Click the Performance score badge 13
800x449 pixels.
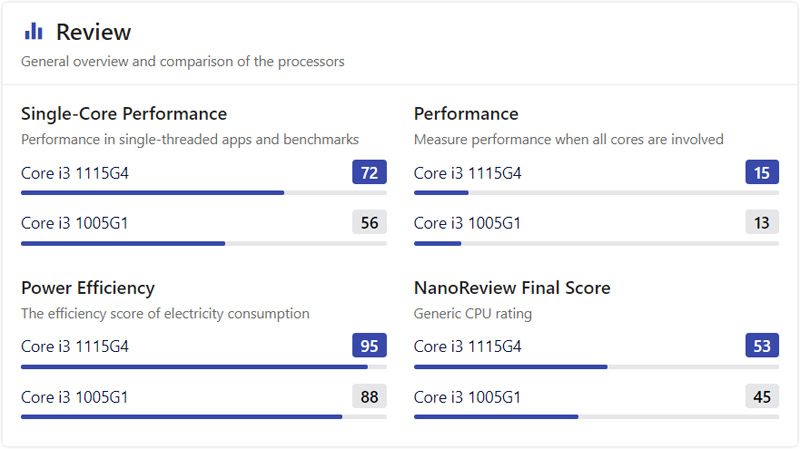point(762,222)
